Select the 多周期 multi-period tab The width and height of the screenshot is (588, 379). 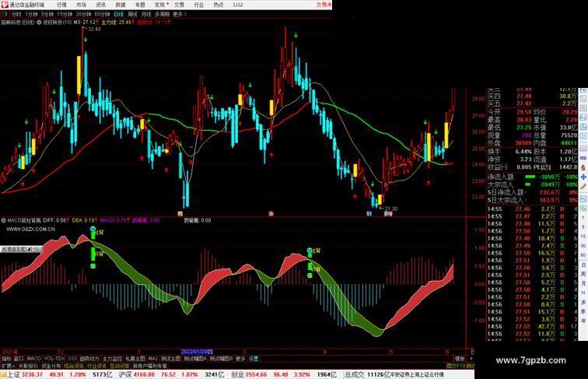pyautogui.click(x=162, y=14)
